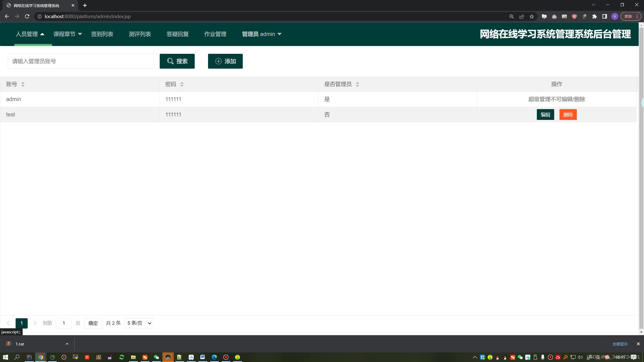Open Chrome from the Windows taskbar
The width and height of the screenshot is (644, 362).
tap(41, 357)
